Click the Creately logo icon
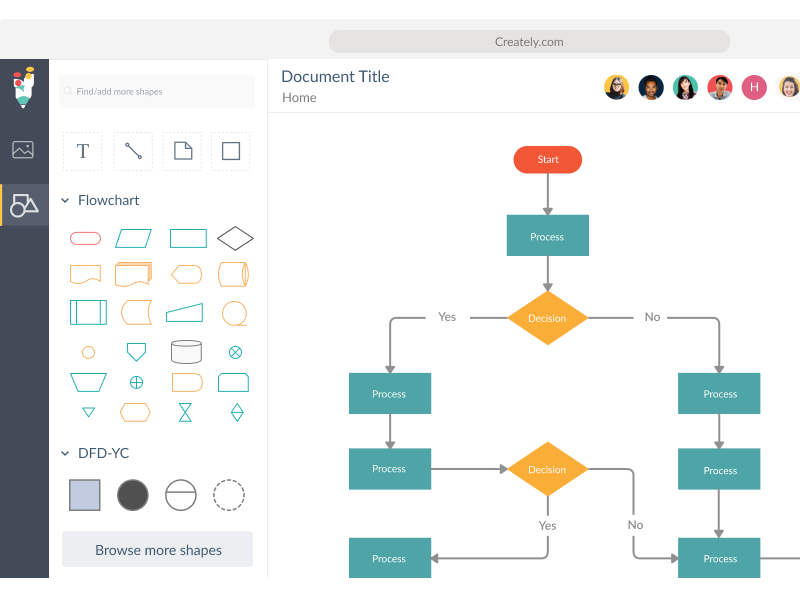800x600 pixels. tap(24, 87)
